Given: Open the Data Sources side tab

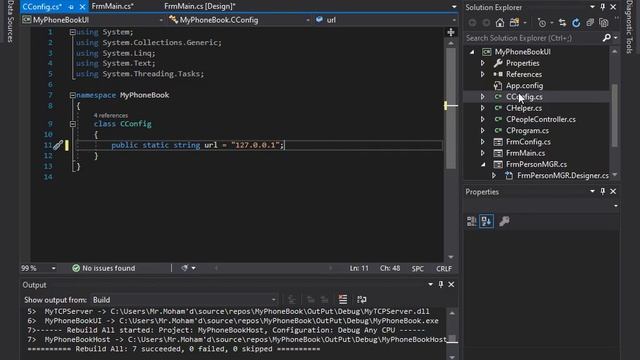Looking at the screenshot, I should 10,21.
